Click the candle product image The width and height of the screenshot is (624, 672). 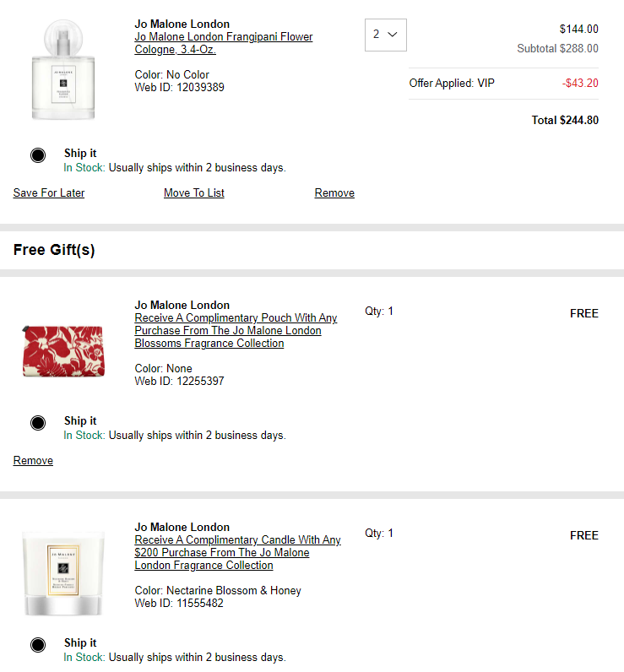point(63,573)
